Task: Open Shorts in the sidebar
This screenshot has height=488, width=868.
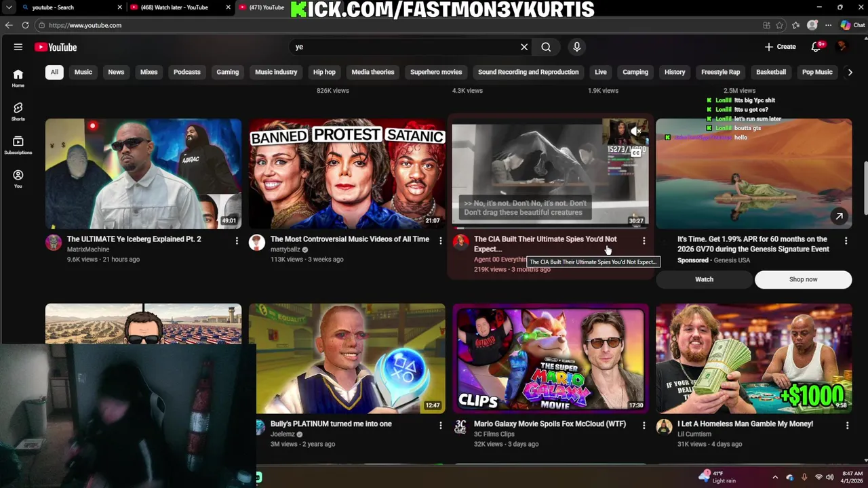Action: point(18,112)
